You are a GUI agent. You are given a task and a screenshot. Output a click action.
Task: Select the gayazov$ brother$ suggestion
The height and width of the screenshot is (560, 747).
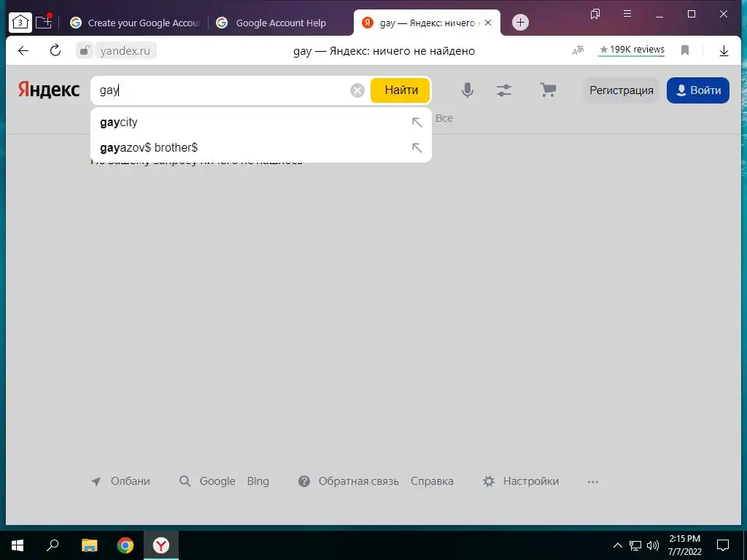261,147
